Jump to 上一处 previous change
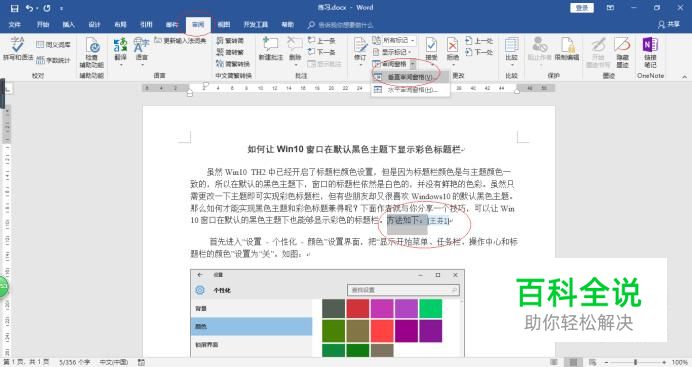The width and height of the screenshot is (692, 367). pyautogui.click(x=479, y=41)
